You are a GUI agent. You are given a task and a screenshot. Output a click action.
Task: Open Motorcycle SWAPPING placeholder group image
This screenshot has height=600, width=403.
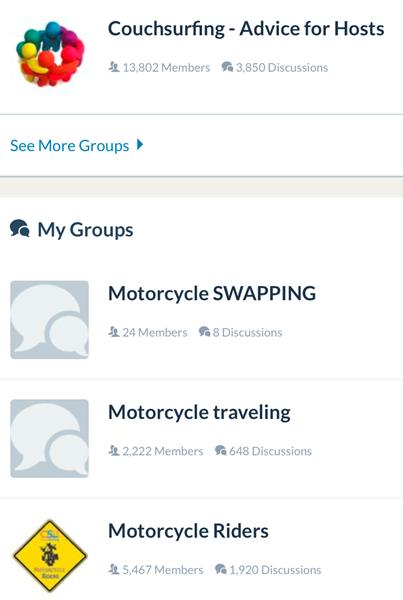pos(49,320)
